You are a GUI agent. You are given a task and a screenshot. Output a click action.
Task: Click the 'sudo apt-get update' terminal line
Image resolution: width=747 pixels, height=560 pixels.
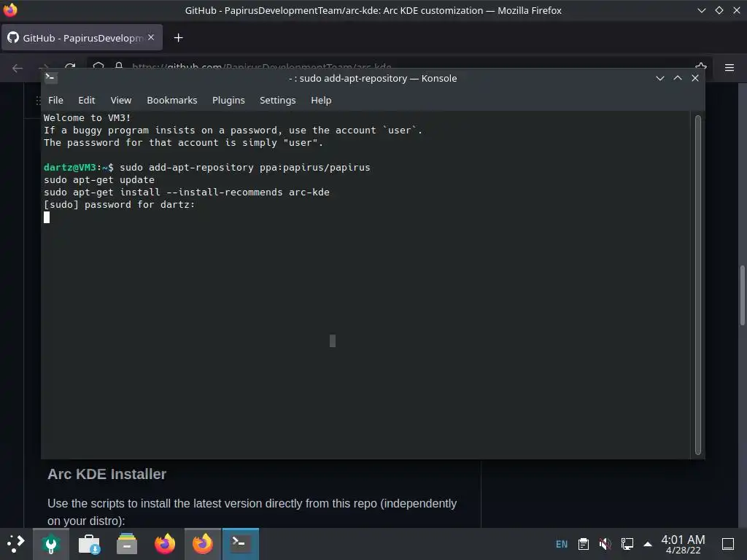coord(99,180)
